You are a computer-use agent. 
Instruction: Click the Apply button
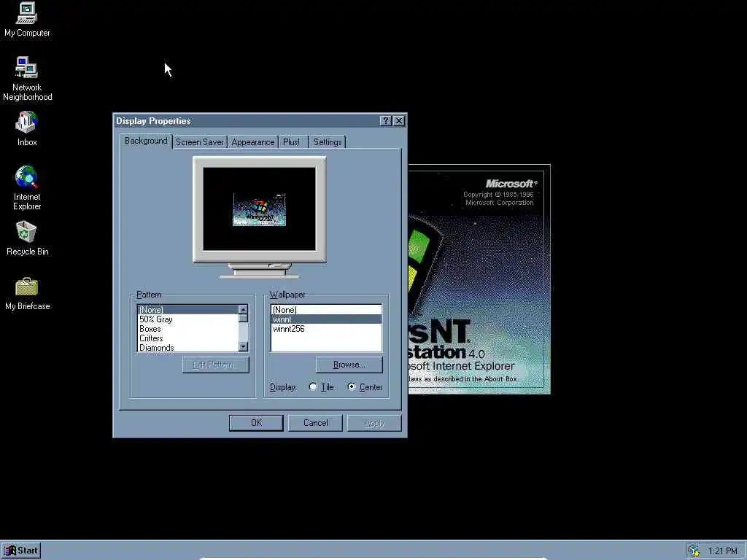pos(374,423)
